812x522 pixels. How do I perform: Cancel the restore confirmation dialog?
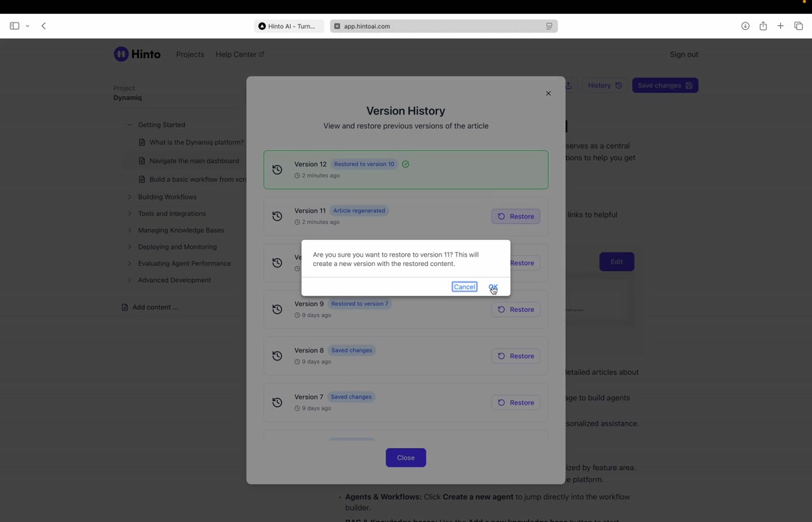tap(464, 287)
